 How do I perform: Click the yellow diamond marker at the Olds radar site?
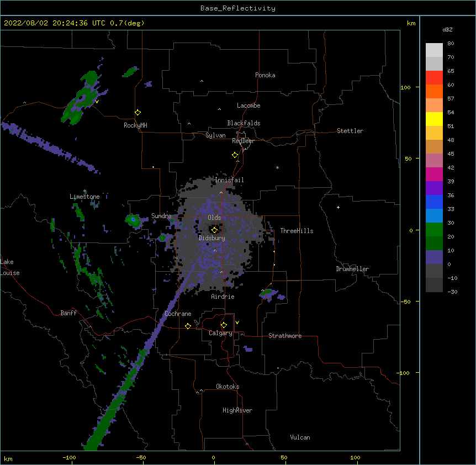214,230
